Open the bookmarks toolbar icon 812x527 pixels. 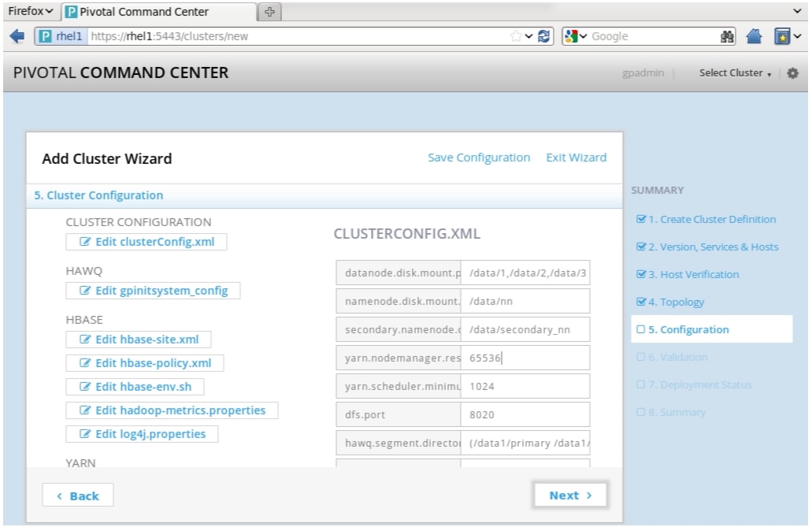coord(782,36)
